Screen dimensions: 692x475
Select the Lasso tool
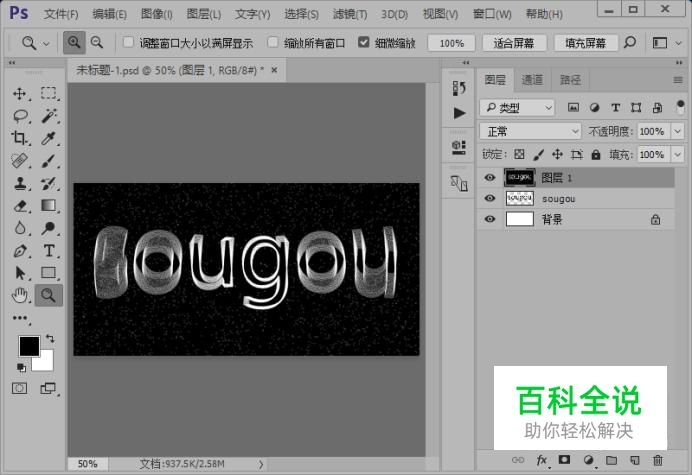point(20,116)
